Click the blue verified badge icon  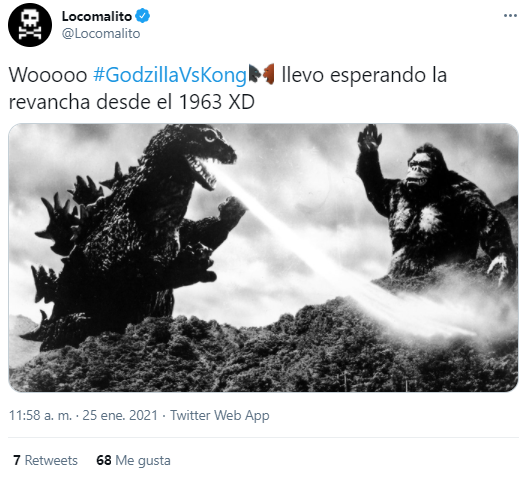[143, 16]
